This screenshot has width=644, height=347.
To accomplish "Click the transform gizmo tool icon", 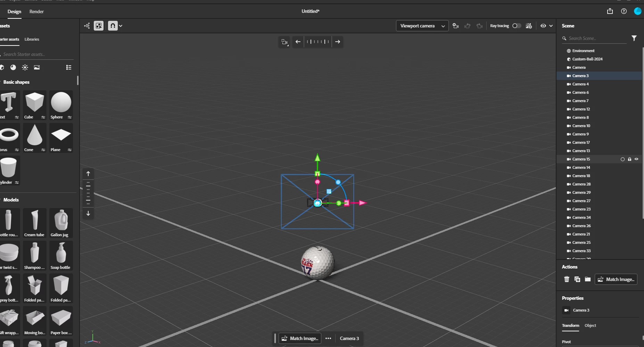I will tap(87, 26).
